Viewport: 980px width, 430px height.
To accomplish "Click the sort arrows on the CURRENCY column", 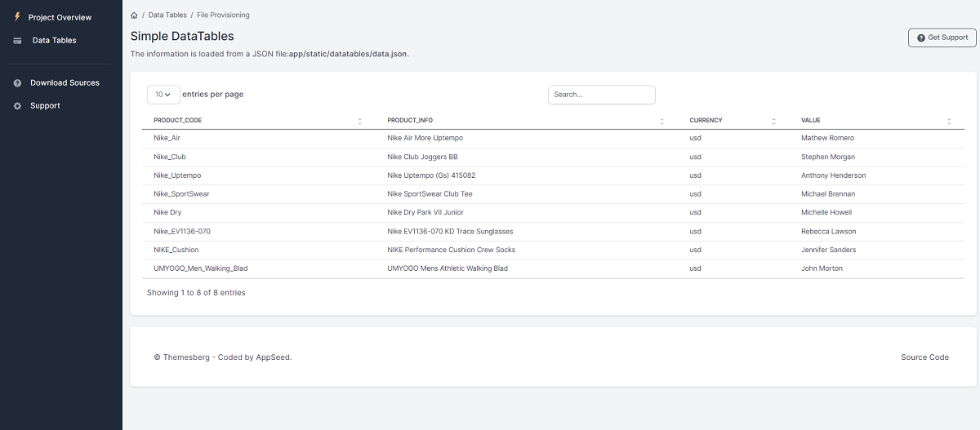I will 773,121.
